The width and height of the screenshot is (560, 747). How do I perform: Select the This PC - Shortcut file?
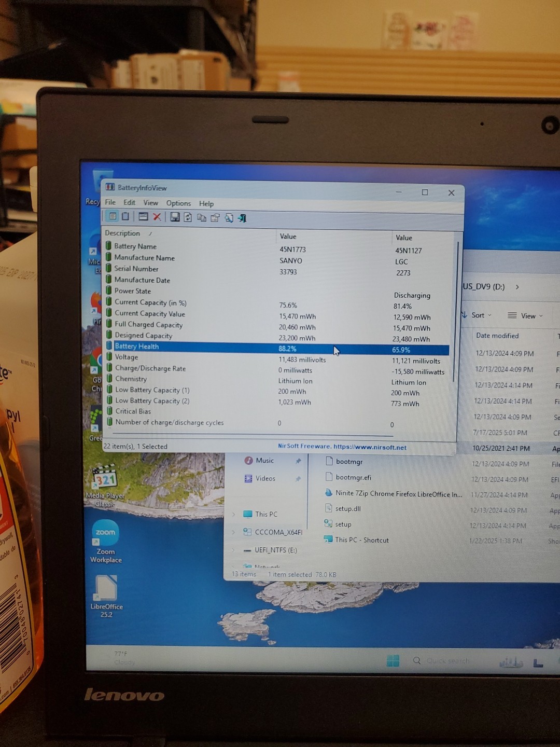click(x=356, y=540)
